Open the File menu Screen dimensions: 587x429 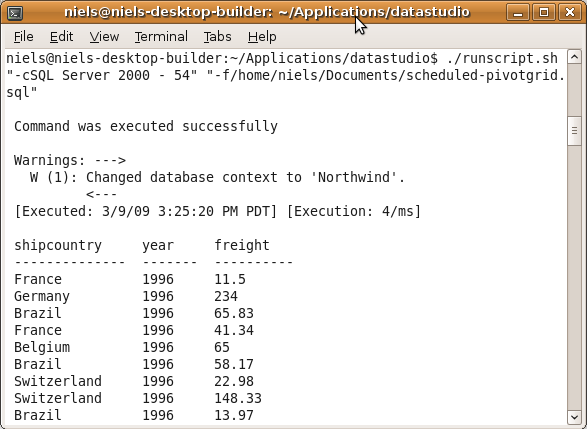[x=24, y=37]
